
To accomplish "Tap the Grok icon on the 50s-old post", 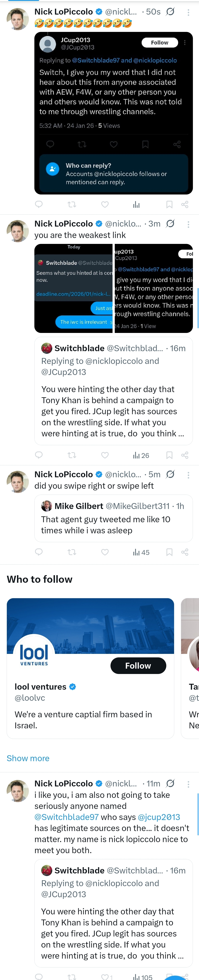I will pos(170,12).
